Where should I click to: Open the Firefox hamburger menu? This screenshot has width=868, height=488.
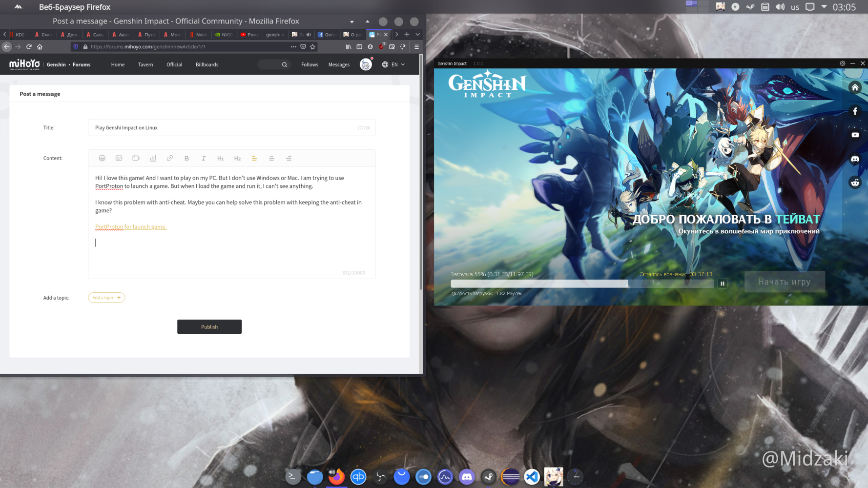coord(416,47)
